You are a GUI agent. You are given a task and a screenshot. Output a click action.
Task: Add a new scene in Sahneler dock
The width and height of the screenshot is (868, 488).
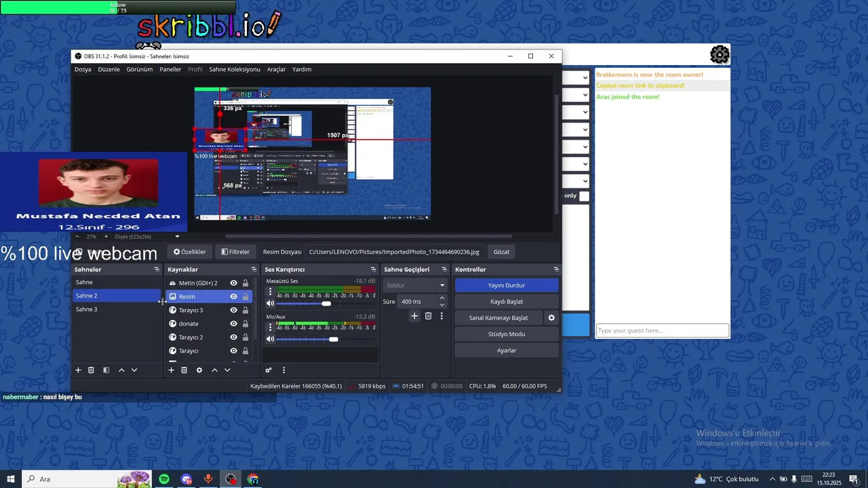pyautogui.click(x=78, y=370)
